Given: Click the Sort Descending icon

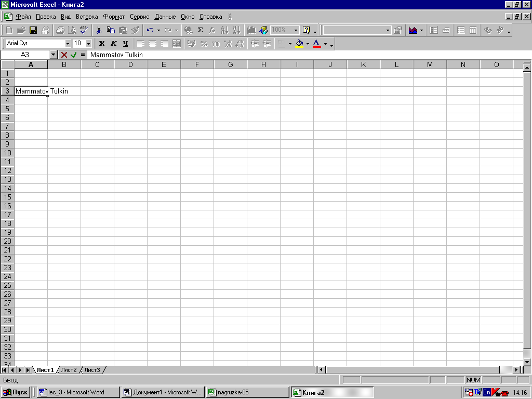Looking at the screenshot, I should 236,30.
